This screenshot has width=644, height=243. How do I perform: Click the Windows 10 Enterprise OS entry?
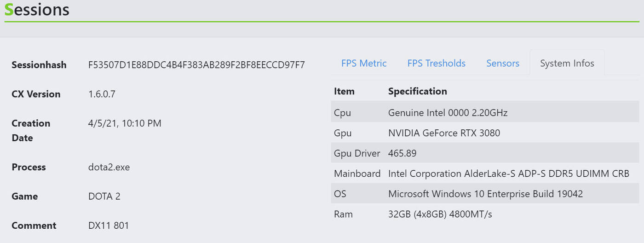point(485,194)
